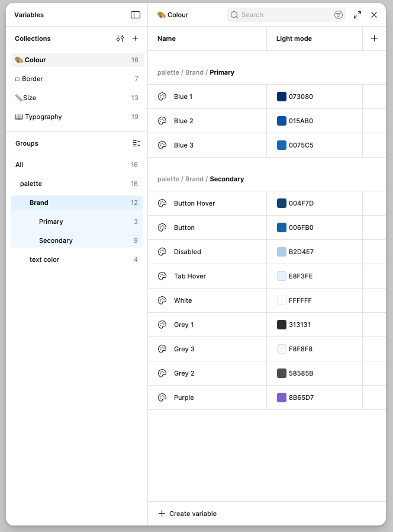The width and height of the screenshot is (393, 532).
Task: Open Collections filter settings sliders icon
Action: (120, 39)
